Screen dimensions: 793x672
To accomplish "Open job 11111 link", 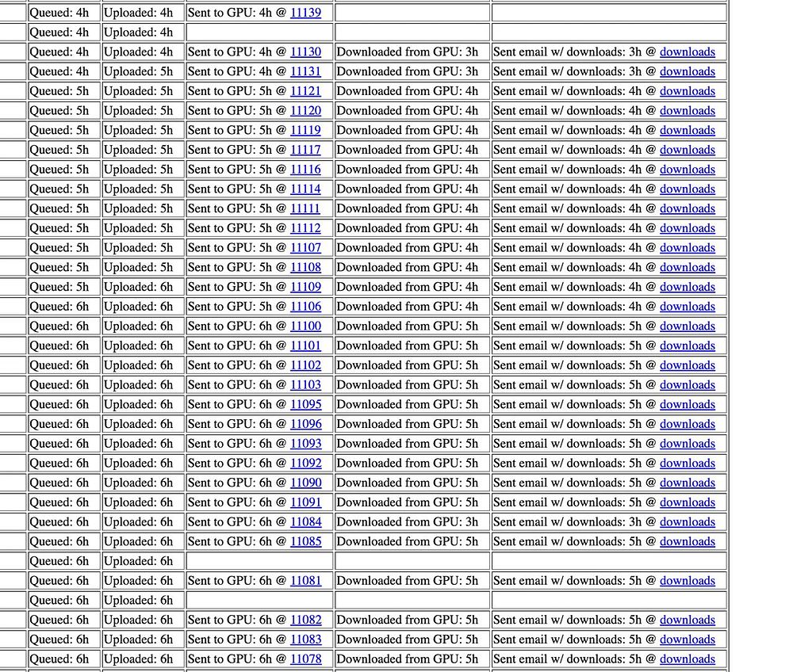I will coord(305,208).
